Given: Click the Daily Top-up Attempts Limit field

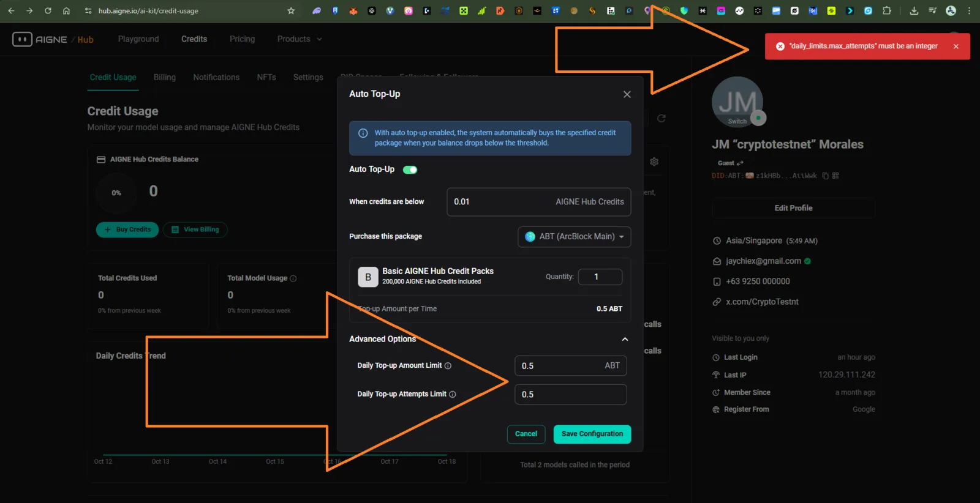Looking at the screenshot, I should [570, 395].
